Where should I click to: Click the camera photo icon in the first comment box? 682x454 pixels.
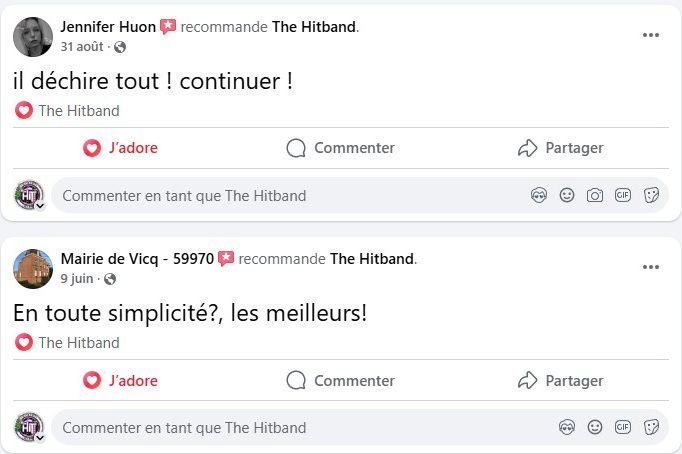click(x=595, y=196)
